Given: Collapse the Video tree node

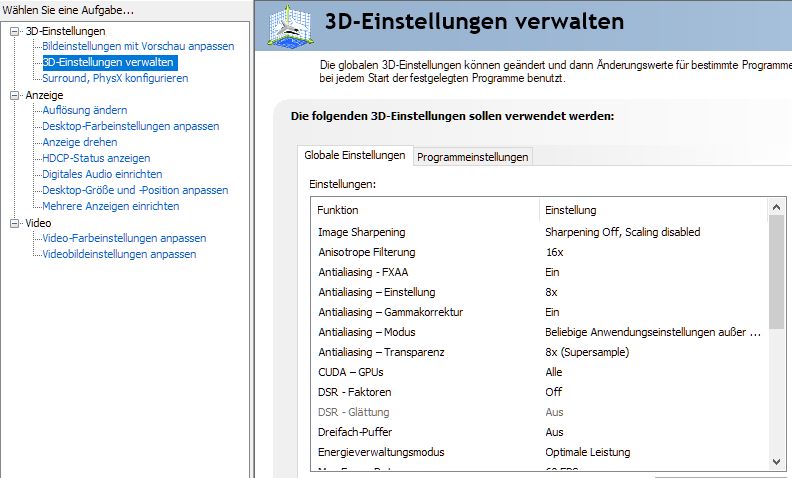Looking at the screenshot, I should (15, 223).
